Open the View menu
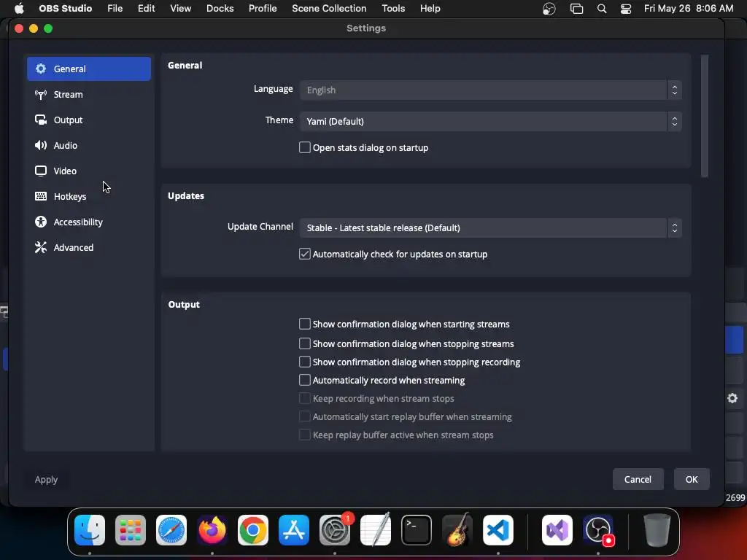 click(181, 8)
